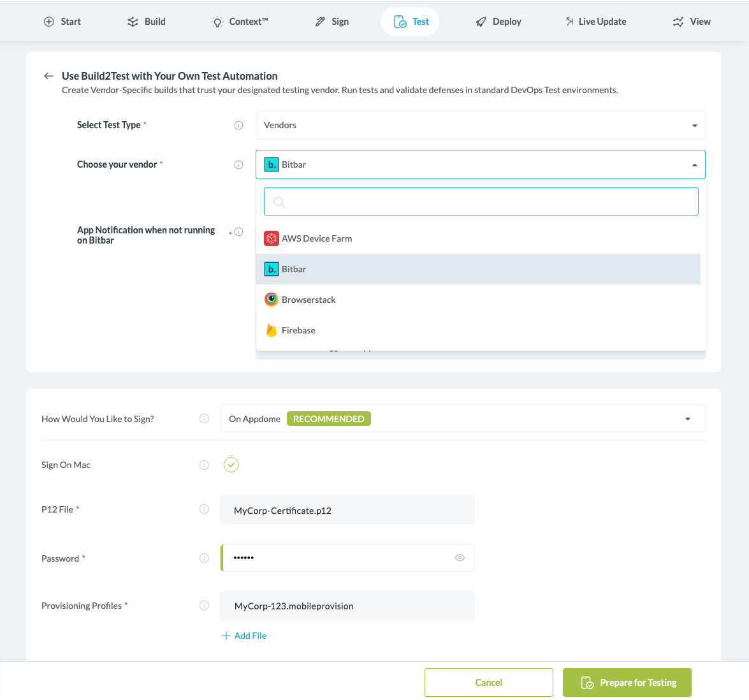Open info icon for App Notification setting
This screenshot has height=700, width=749.
click(239, 232)
